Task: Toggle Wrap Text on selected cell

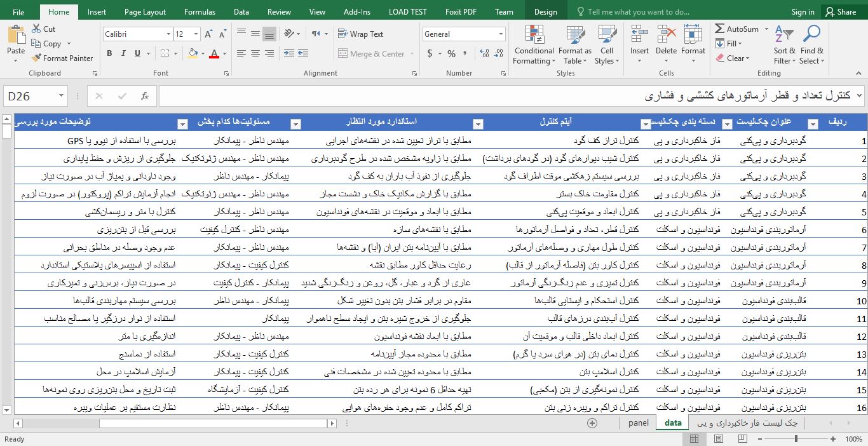Action: point(360,34)
